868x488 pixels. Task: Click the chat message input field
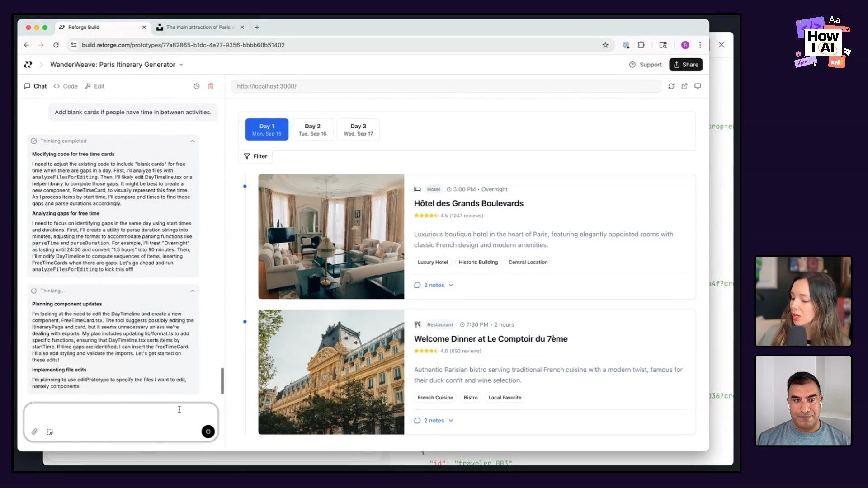click(113, 413)
